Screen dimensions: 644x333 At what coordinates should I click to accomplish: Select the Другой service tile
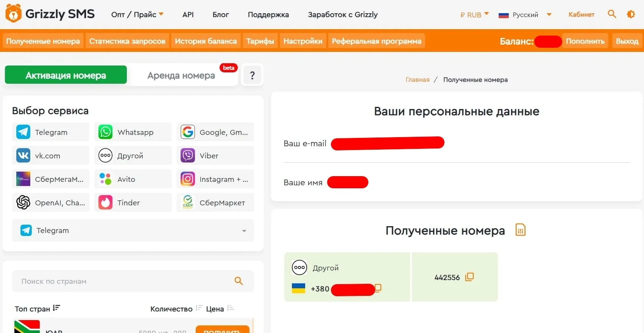point(133,155)
